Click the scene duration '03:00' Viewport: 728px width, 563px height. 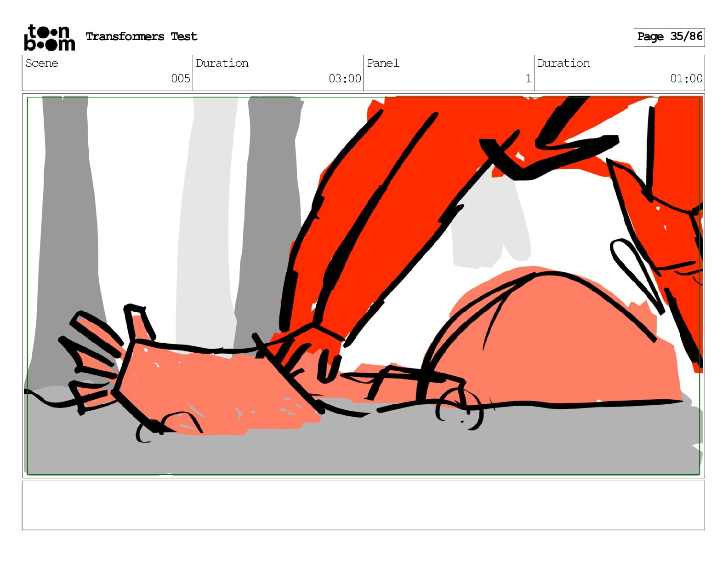coord(345,79)
